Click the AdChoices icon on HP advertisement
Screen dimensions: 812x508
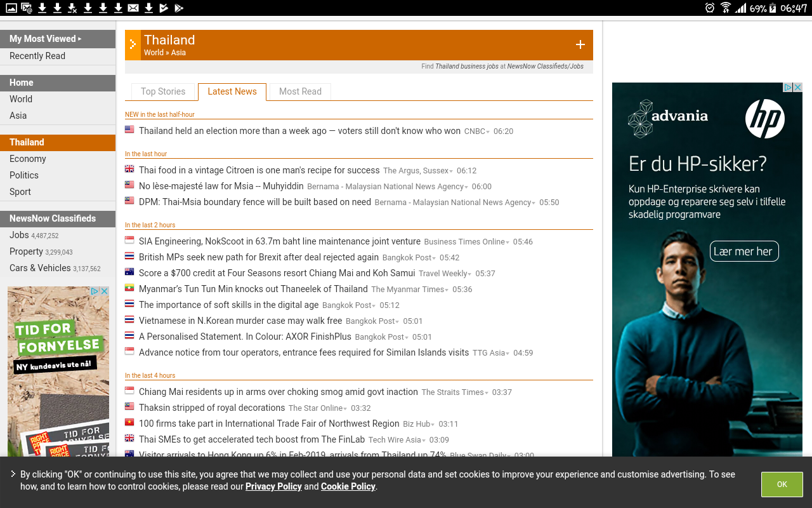tap(788, 88)
